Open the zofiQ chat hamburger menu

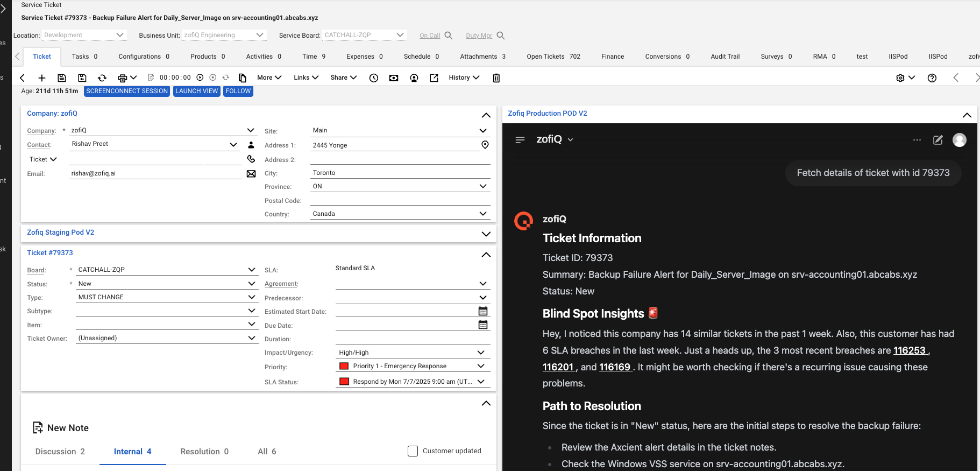520,140
